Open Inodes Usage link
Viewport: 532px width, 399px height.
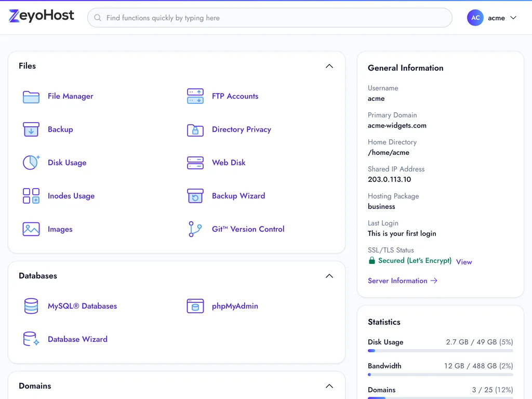click(x=71, y=196)
